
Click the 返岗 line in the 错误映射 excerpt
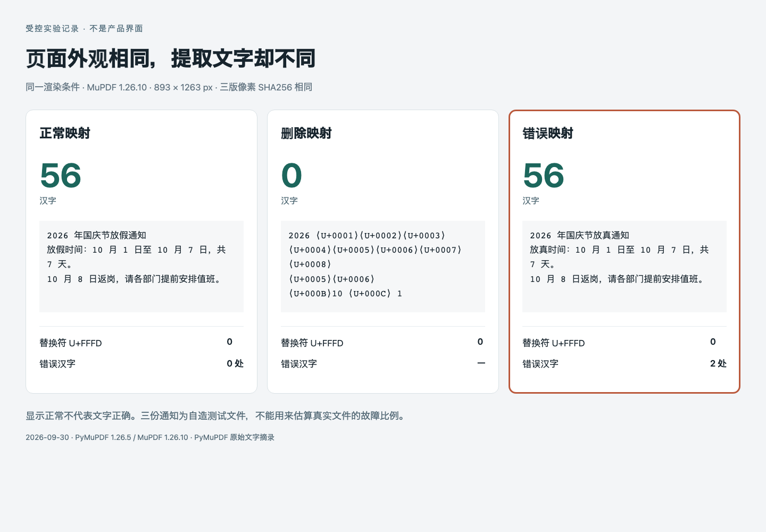pyautogui.click(x=617, y=279)
